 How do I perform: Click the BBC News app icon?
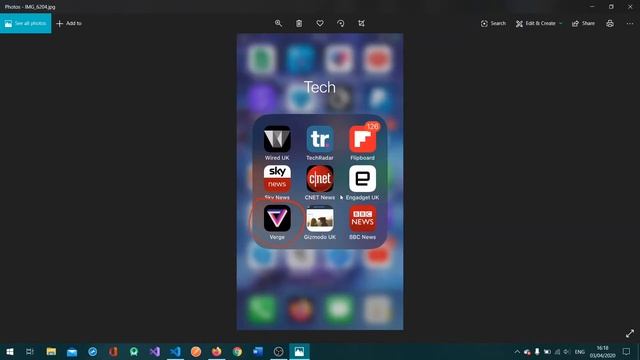click(362, 218)
